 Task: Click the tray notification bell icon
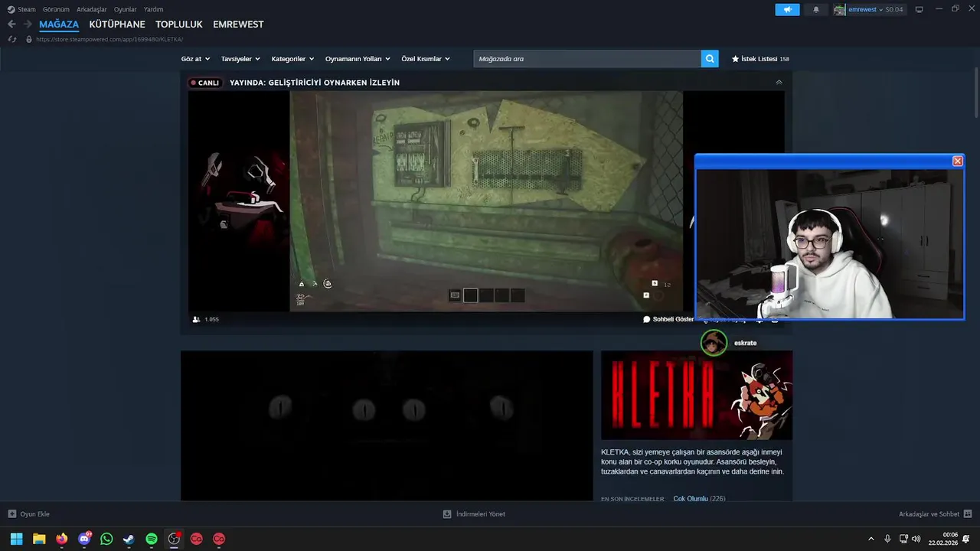pyautogui.click(x=966, y=539)
